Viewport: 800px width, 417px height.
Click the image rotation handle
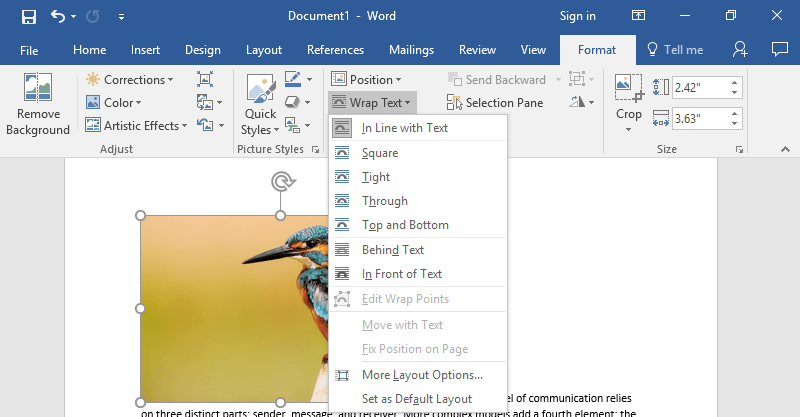(x=281, y=181)
